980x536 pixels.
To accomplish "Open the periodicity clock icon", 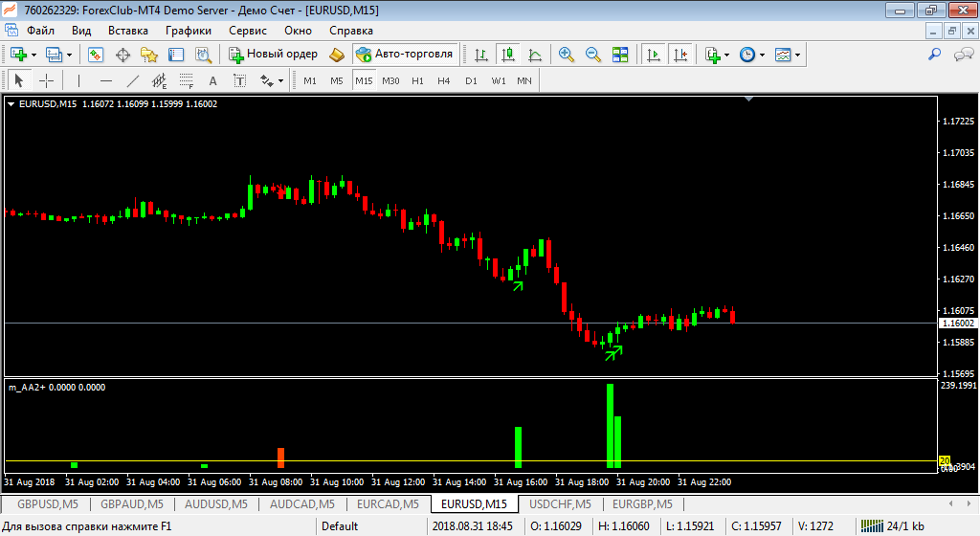I will pos(747,55).
